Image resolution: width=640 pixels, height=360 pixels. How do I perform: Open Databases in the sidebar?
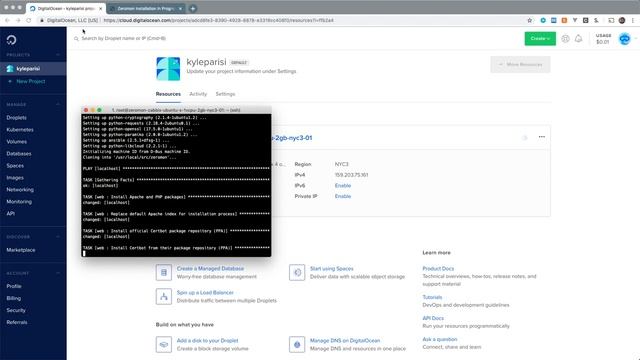pyautogui.click(x=19, y=154)
